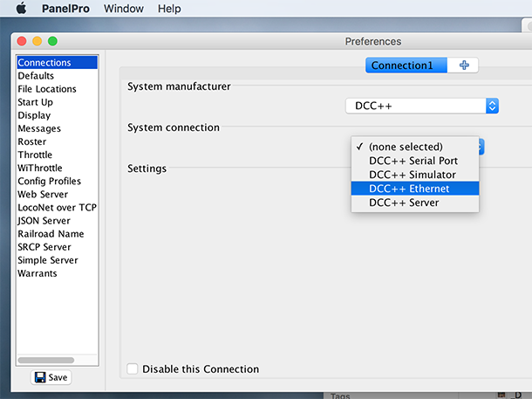This screenshot has width=532, height=399.
Task: Pick the (none selected) option
Action: tap(415, 147)
